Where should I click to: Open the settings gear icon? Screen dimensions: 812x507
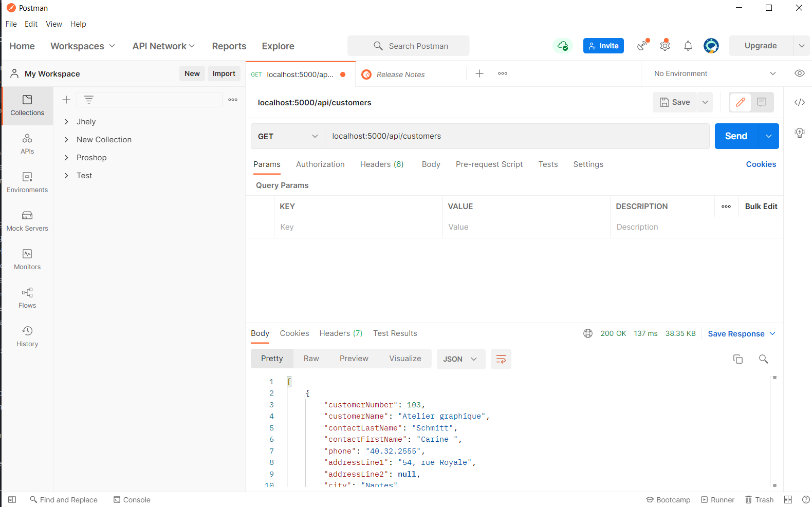(x=665, y=46)
